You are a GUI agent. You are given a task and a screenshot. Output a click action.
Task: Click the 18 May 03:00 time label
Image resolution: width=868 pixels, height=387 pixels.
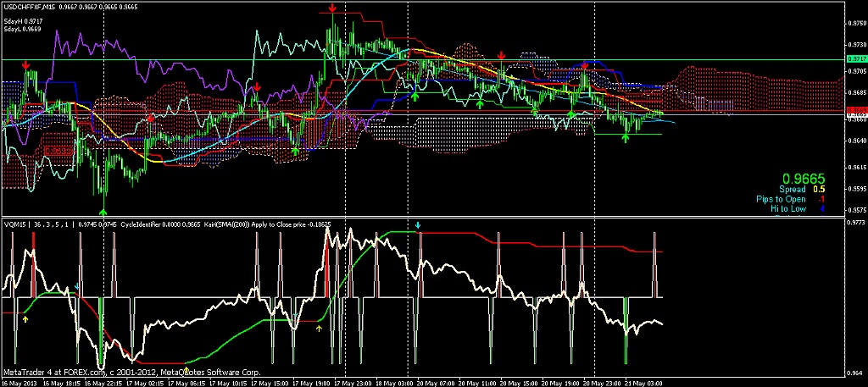pyautogui.click(x=395, y=383)
